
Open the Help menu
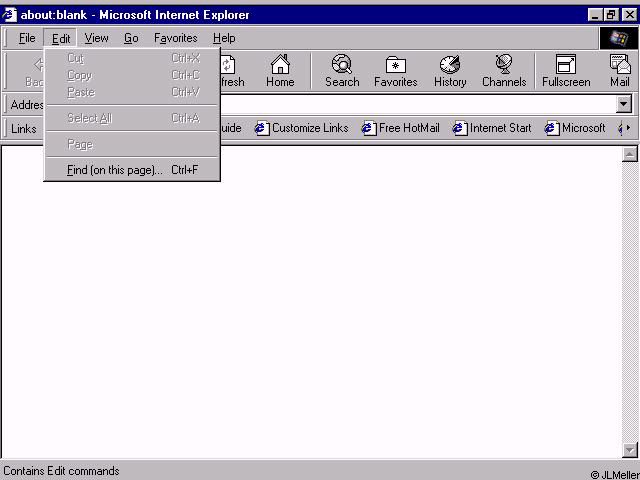pos(224,38)
